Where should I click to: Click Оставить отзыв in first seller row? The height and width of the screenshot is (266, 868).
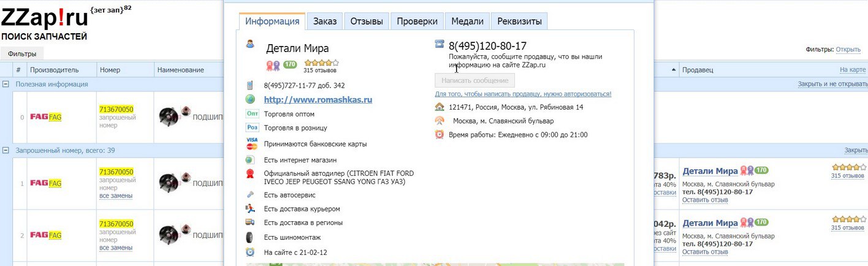[x=705, y=200]
